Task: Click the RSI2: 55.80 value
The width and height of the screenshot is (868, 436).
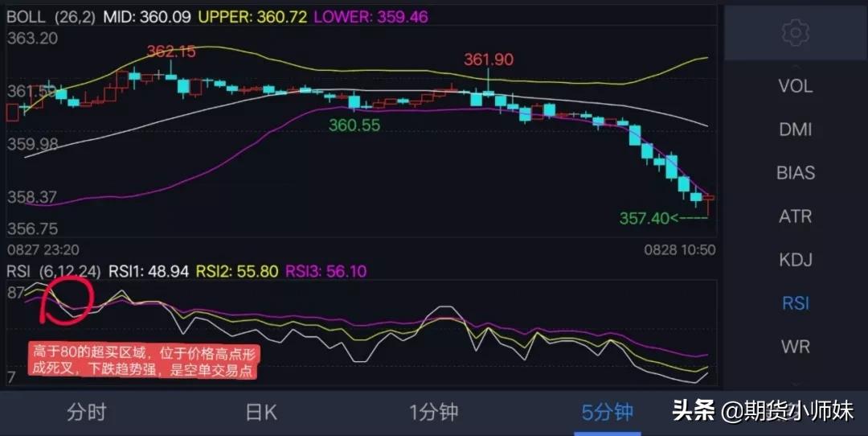Action: (236, 271)
